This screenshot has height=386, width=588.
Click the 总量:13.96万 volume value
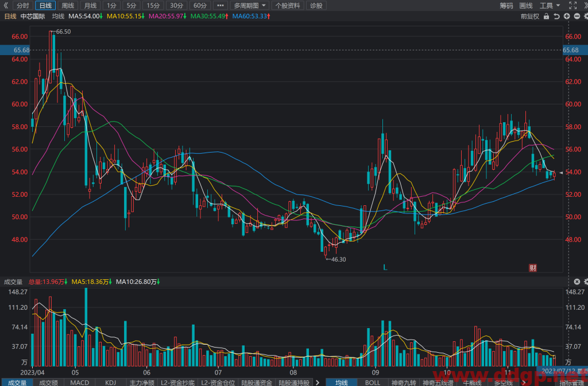48,282
